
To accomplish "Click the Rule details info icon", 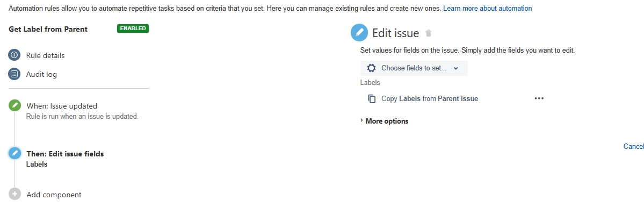I will pos(15,55).
